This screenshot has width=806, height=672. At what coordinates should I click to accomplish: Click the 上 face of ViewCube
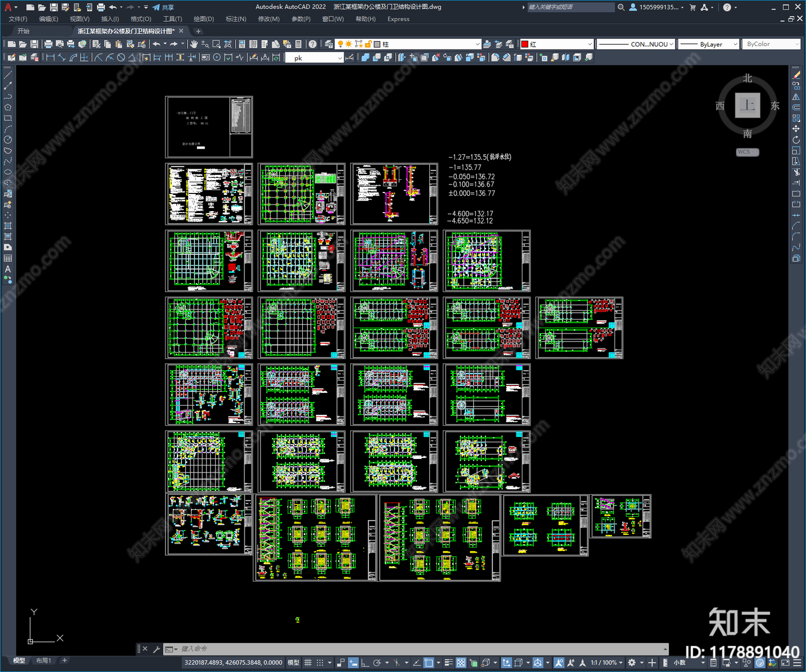click(747, 105)
